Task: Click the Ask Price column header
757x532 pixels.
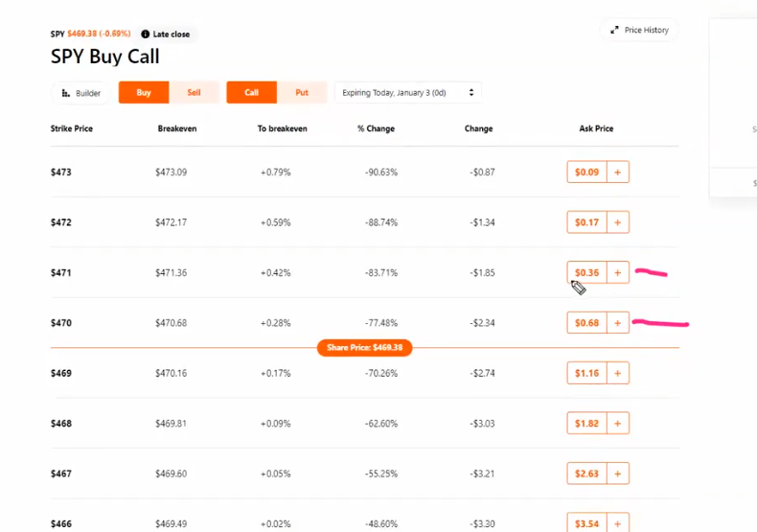Action: pos(596,128)
